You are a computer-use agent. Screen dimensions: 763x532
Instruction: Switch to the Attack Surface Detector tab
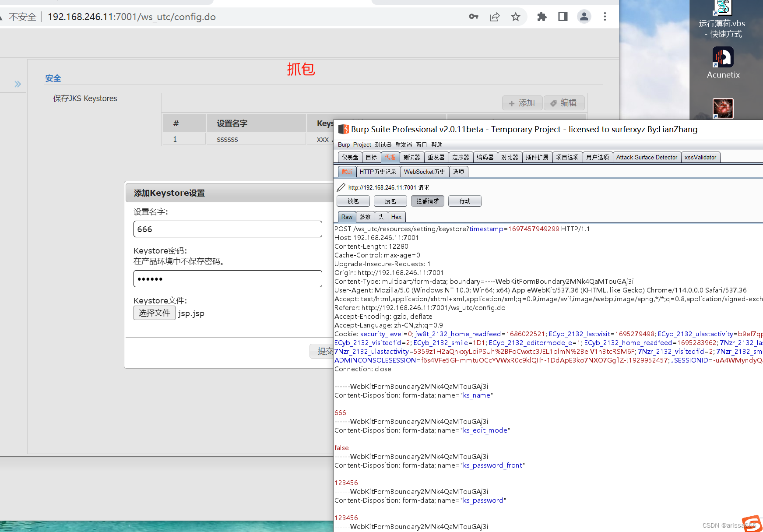(647, 157)
